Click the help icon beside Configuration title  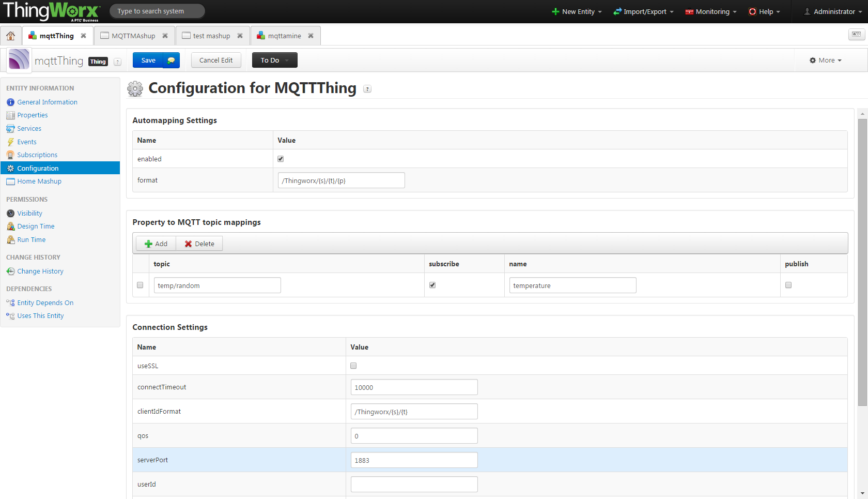[x=367, y=89]
